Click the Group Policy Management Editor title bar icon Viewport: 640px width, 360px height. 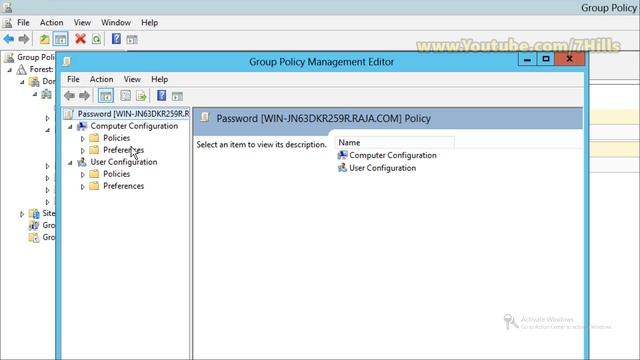tap(67, 62)
